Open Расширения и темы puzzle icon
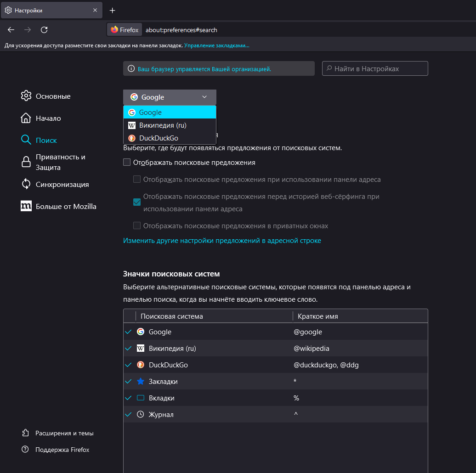 coord(25,433)
